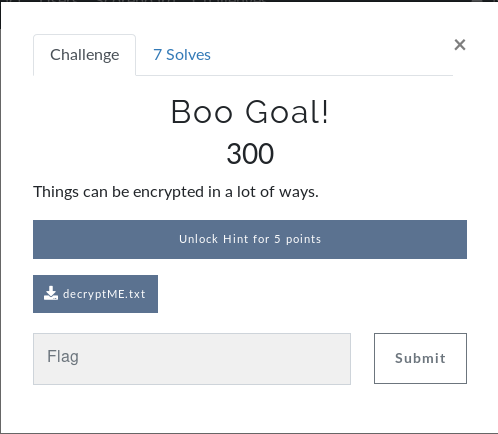Click the Boo Goal! challenge title

pos(250,112)
